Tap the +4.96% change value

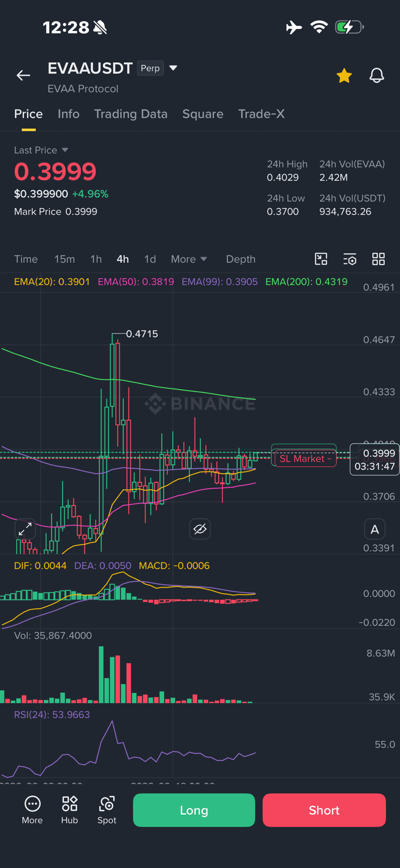coord(90,194)
